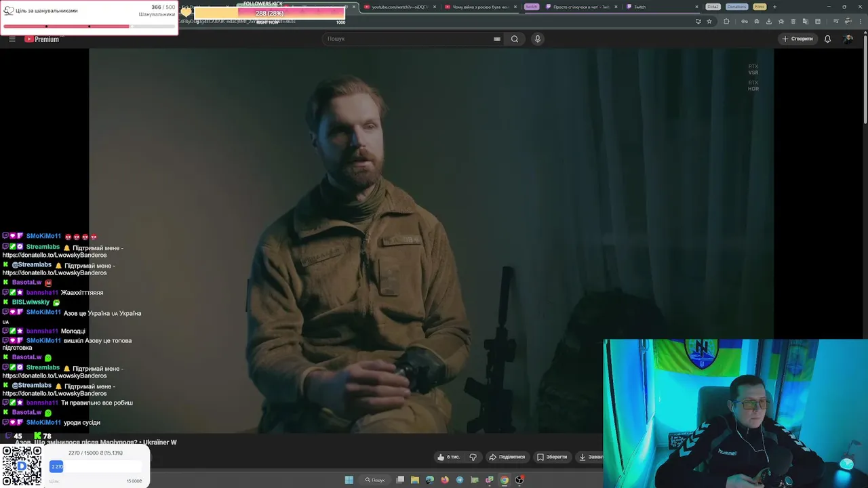Expand the Donations tab group

coord(736,7)
